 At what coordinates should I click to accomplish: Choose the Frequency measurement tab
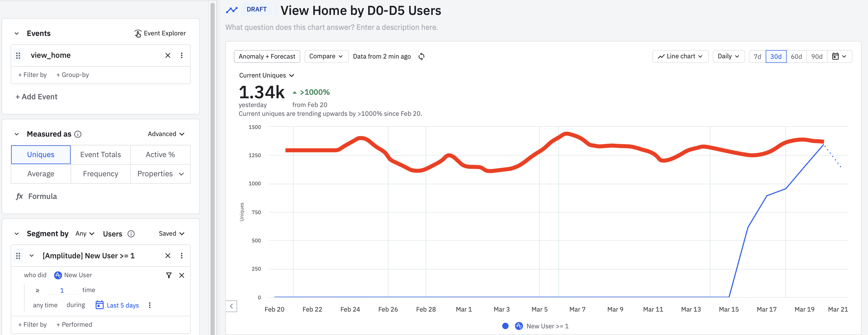point(100,174)
